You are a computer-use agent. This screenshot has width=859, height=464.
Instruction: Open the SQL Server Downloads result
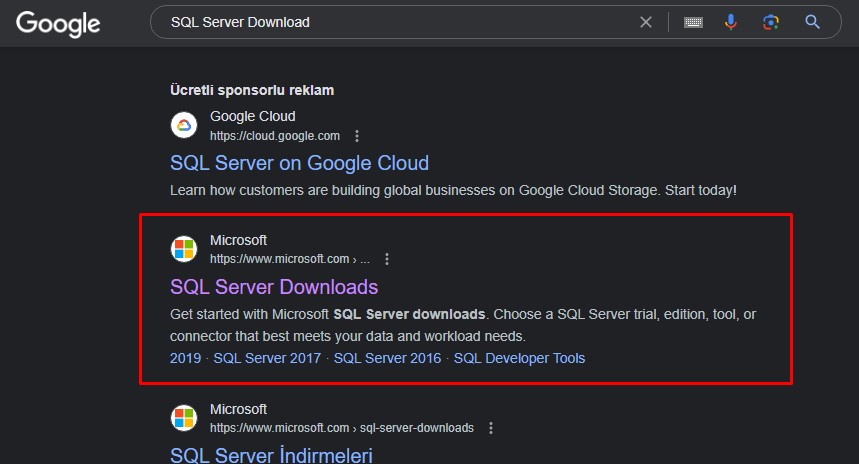pyautogui.click(x=274, y=287)
